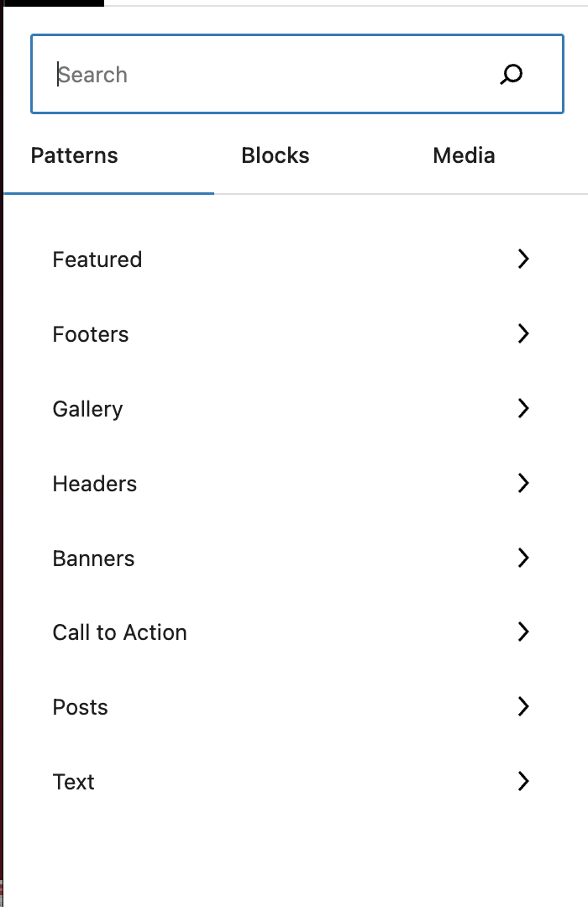Expand the Text category chevron

[522, 781]
